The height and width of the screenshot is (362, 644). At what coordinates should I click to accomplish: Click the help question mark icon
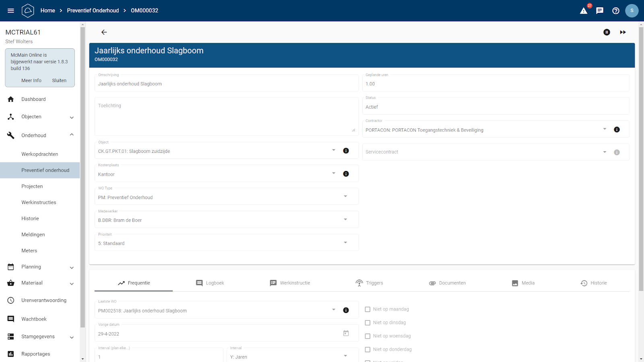[616, 10]
